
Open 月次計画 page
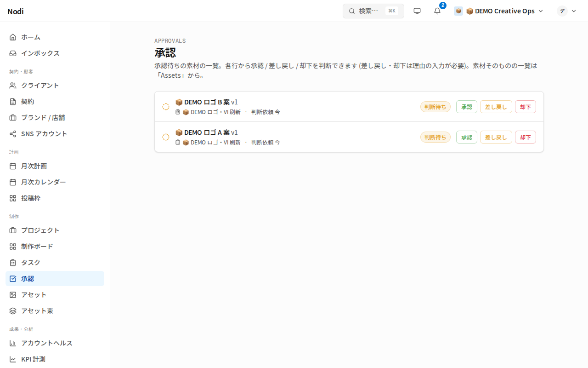[x=55, y=166]
